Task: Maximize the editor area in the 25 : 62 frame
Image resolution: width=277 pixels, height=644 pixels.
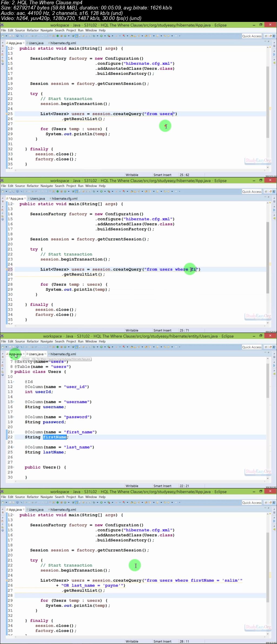Action: tap(269, 41)
